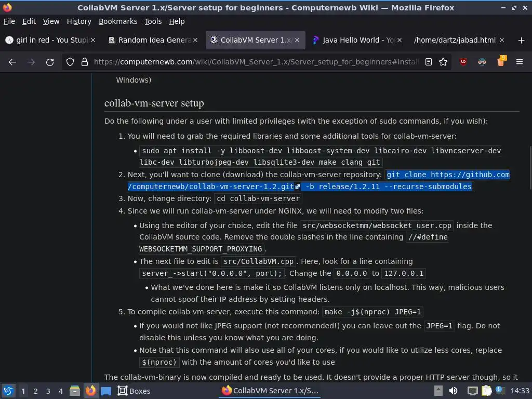532x399 pixels.
Task: Click the 127.0.0.1 code text
Action: click(404, 273)
